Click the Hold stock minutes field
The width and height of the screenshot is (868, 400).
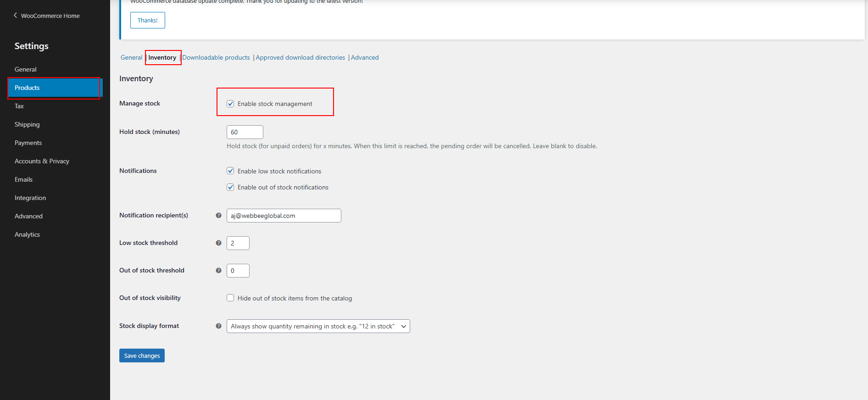tap(245, 132)
